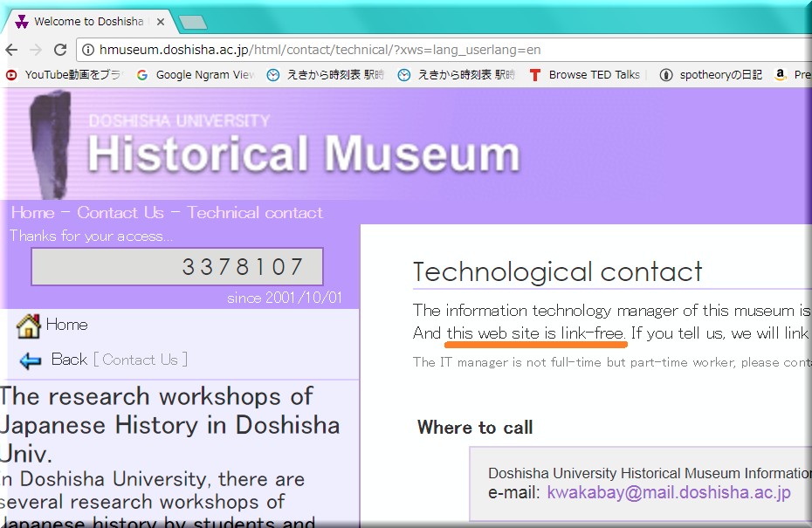Click the kwakabay@mail.doshisha.ac.jp email link
The width and height of the screenshot is (812, 528).
point(669,492)
